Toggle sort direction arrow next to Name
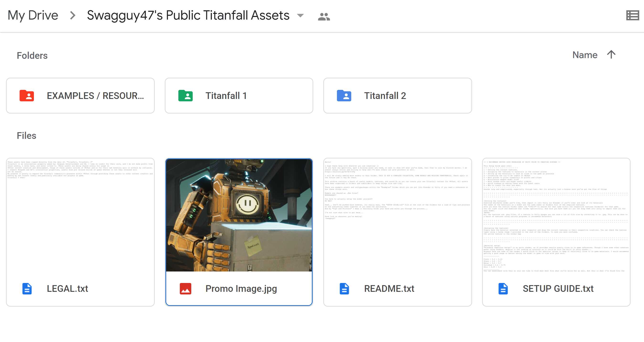Viewport: 644px width, 342px height. [611, 54]
